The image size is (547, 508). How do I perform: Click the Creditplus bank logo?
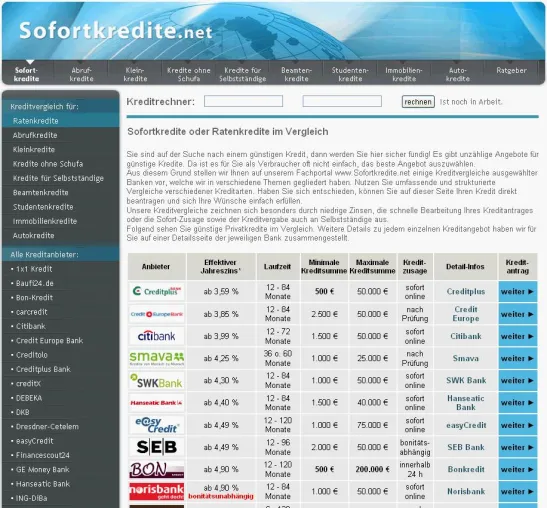pyautogui.click(x=157, y=291)
